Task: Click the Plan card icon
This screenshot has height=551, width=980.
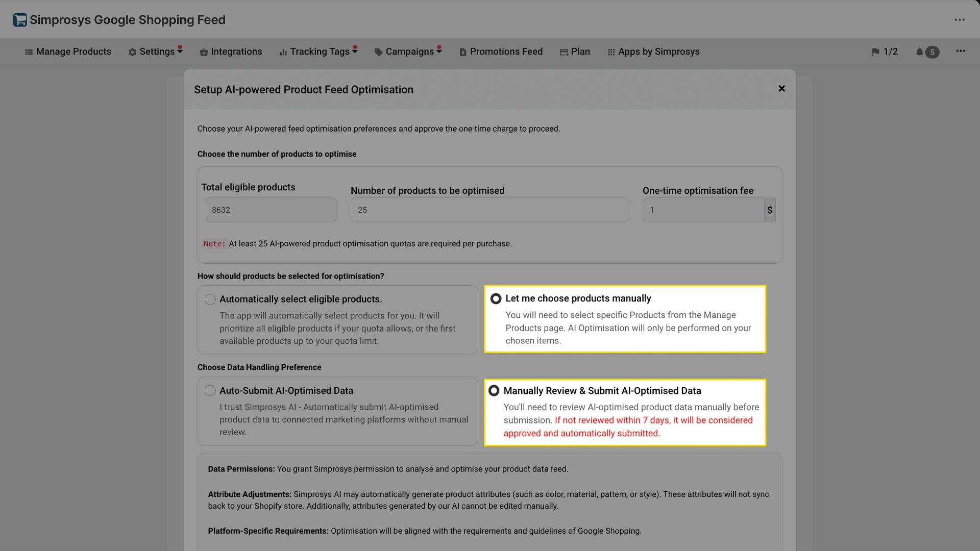Action: pyautogui.click(x=563, y=52)
